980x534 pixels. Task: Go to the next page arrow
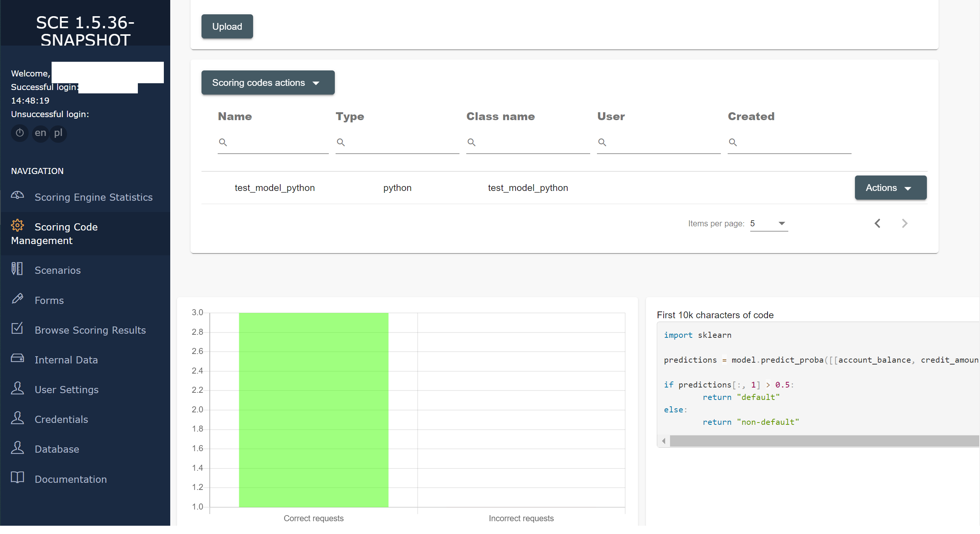(904, 224)
